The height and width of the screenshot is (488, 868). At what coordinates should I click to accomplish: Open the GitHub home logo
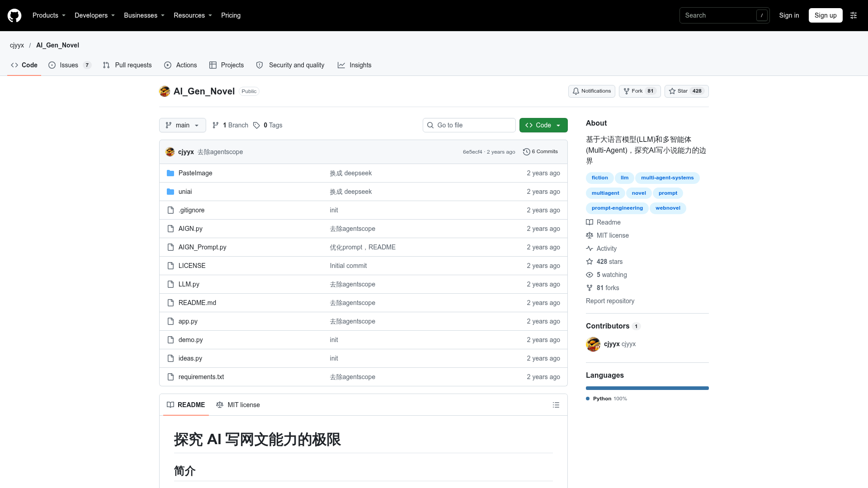(x=14, y=15)
